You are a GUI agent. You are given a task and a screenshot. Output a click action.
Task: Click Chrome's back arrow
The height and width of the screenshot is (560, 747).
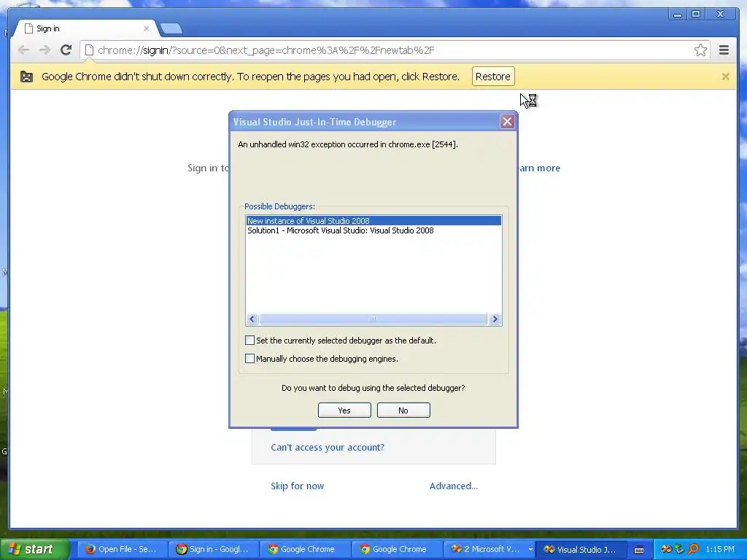pyautogui.click(x=24, y=50)
